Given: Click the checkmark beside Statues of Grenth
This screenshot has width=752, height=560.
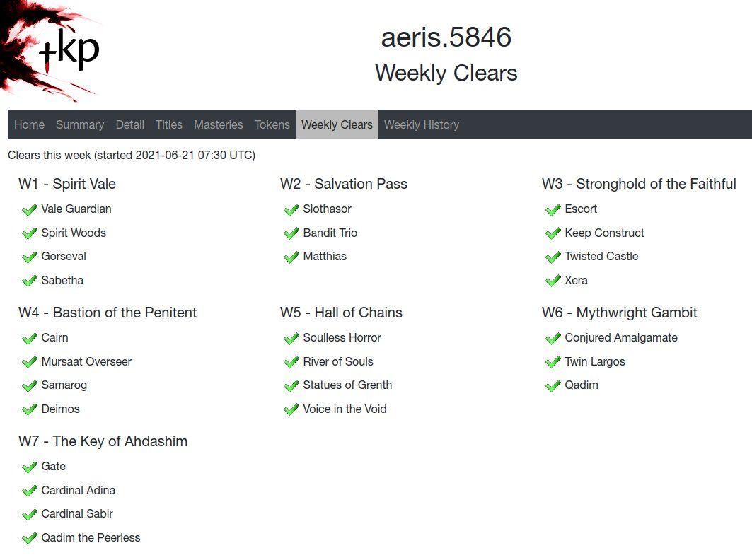Looking at the screenshot, I should click(x=291, y=386).
